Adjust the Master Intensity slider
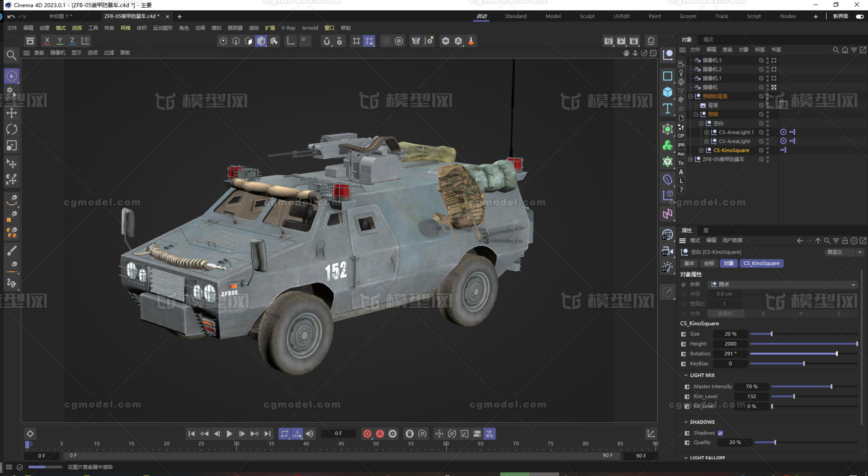 point(830,386)
